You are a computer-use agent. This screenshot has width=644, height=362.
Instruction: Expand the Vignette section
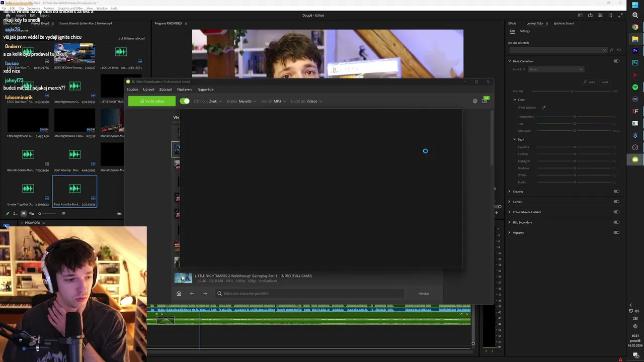pos(509,233)
